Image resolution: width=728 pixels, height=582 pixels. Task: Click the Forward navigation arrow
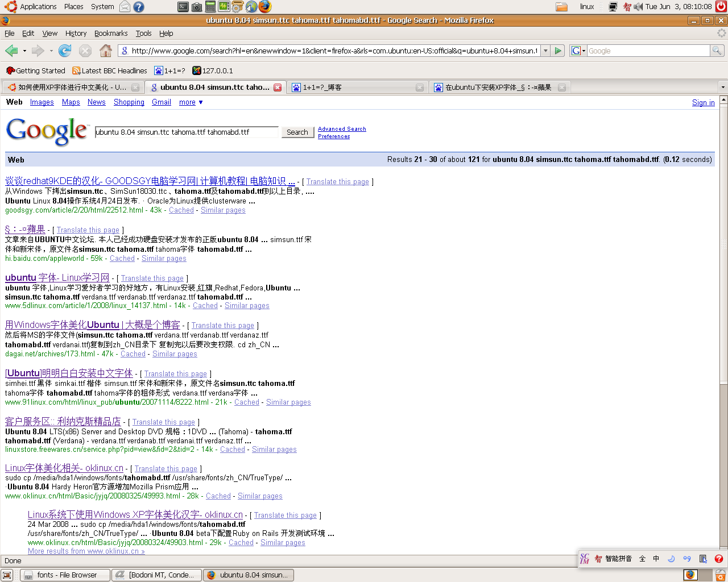(x=38, y=51)
